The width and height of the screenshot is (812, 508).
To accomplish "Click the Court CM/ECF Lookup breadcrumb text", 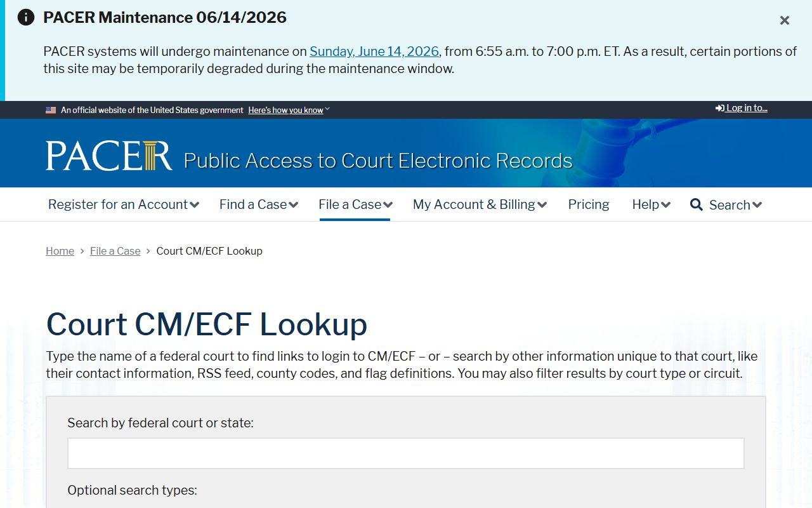I will 209,251.
